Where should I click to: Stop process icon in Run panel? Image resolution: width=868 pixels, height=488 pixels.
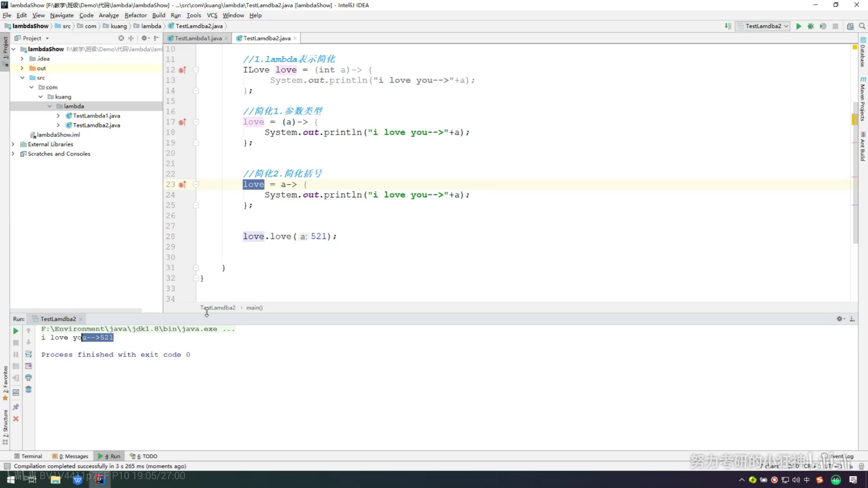click(16, 343)
